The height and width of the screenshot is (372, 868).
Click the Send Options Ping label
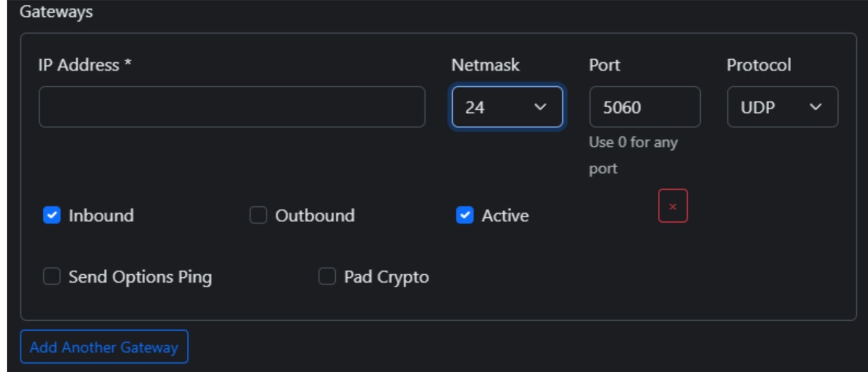140,276
